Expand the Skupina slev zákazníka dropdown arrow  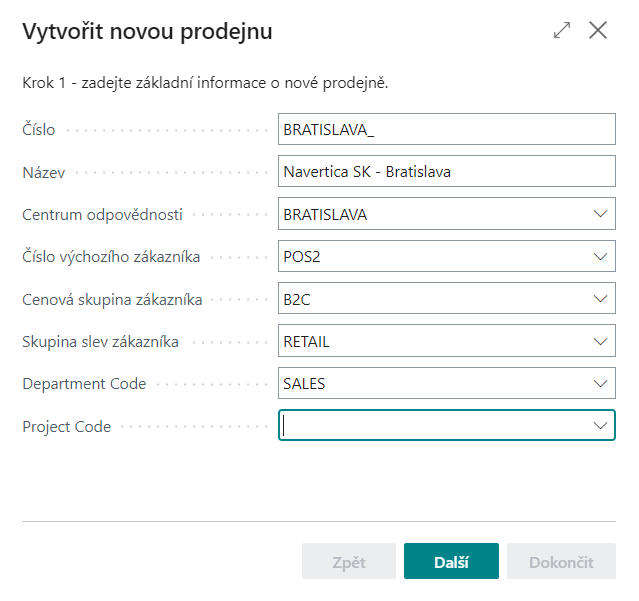tap(600, 341)
